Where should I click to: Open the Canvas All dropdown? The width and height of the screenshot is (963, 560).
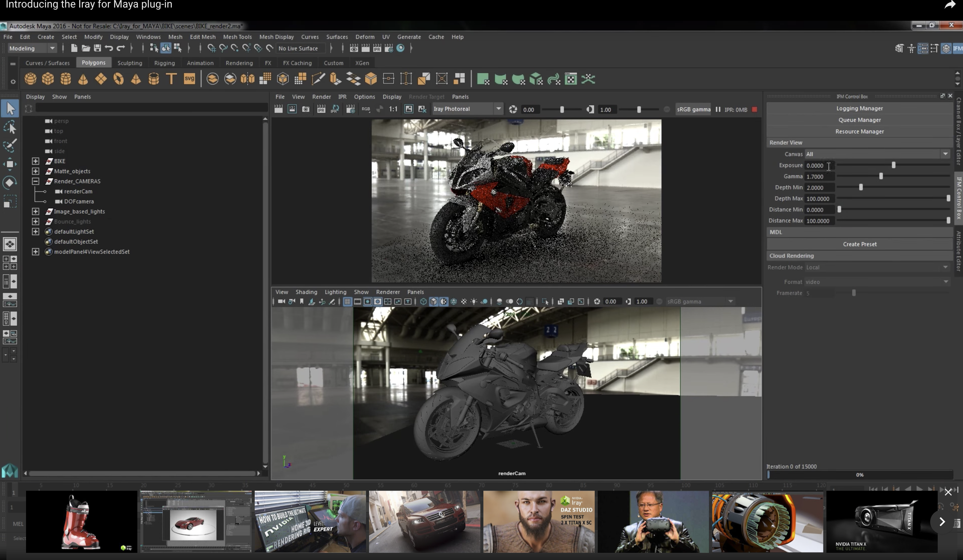877,154
